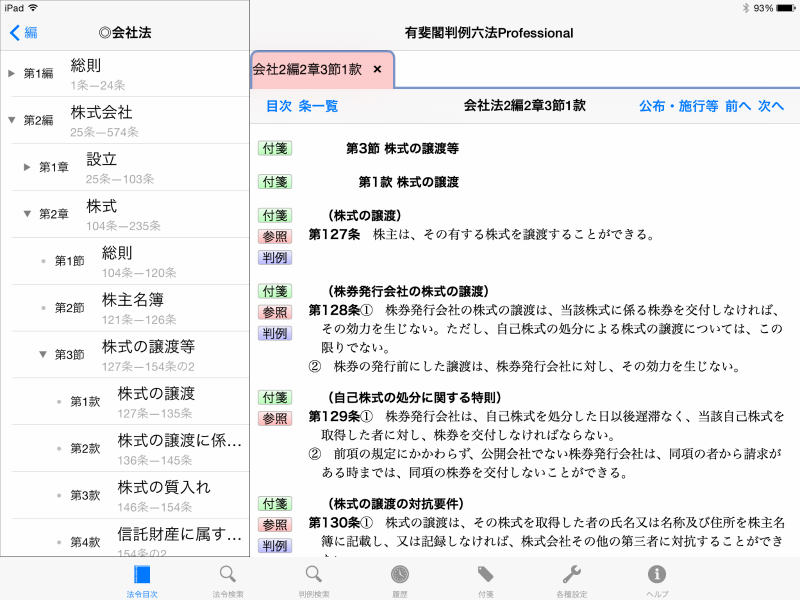This screenshot has height=600, width=800.
Task: Go to next section with 次へ
Action: pos(771,106)
